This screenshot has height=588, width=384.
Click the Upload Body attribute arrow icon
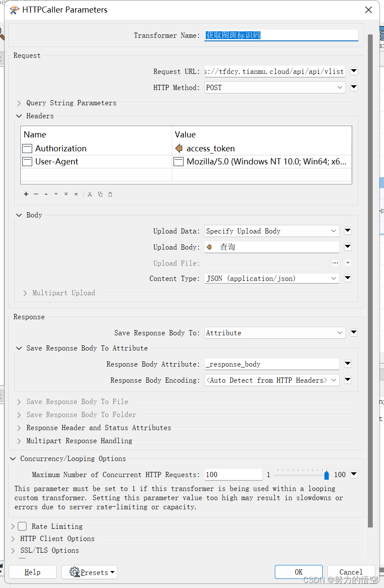pyautogui.click(x=209, y=247)
